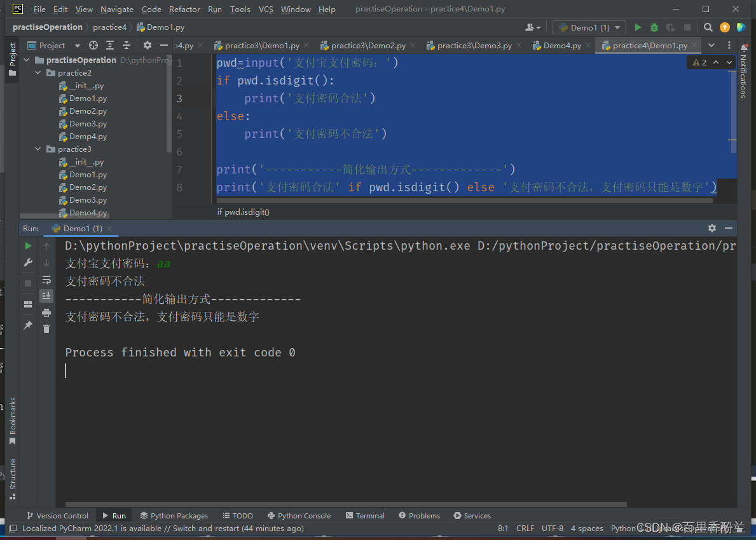Click the orange update arrow icon
The width and height of the screenshot is (756, 540).
coord(725,27)
